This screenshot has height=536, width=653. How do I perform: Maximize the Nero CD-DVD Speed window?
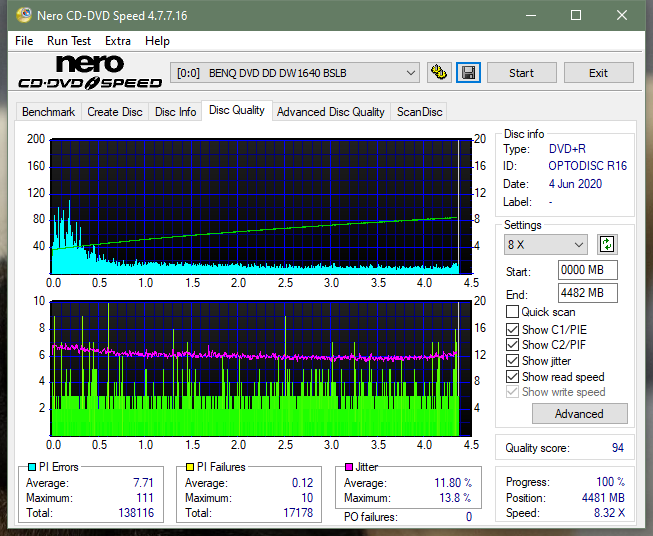[576, 15]
